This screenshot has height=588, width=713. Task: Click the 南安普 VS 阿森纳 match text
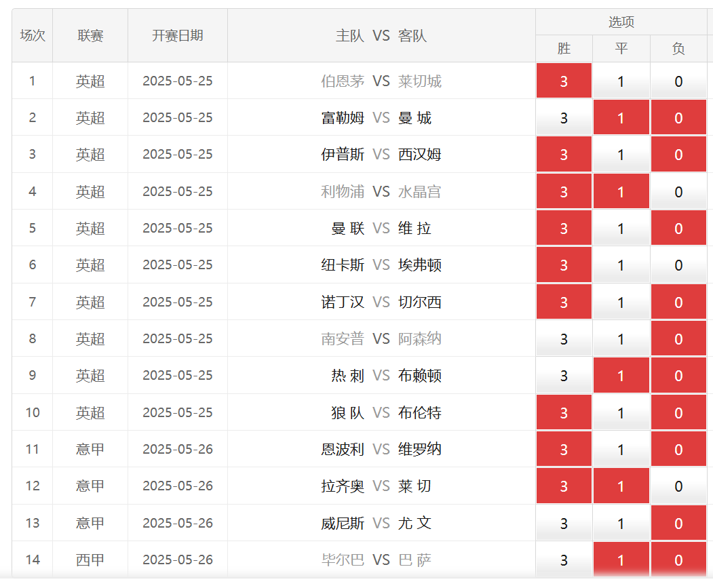point(381,339)
